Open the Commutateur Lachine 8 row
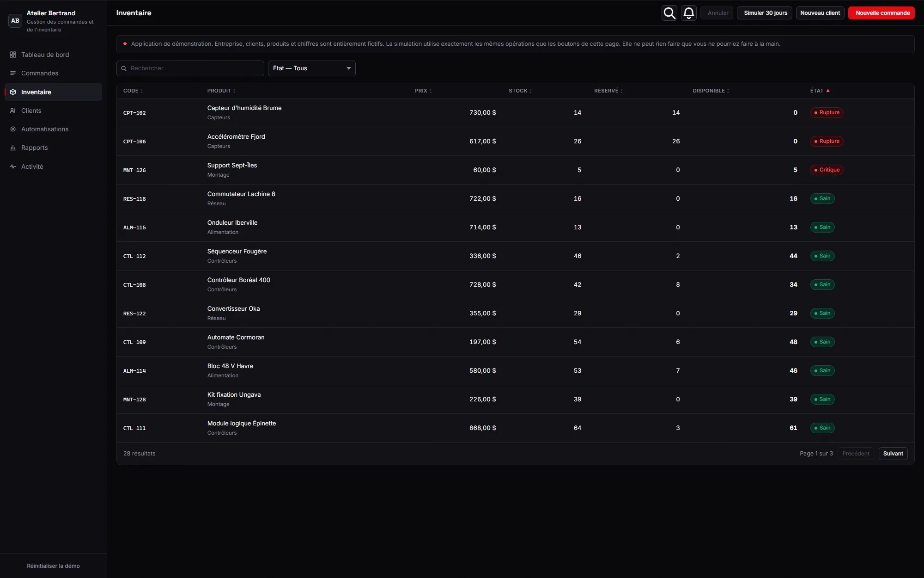 515,199
